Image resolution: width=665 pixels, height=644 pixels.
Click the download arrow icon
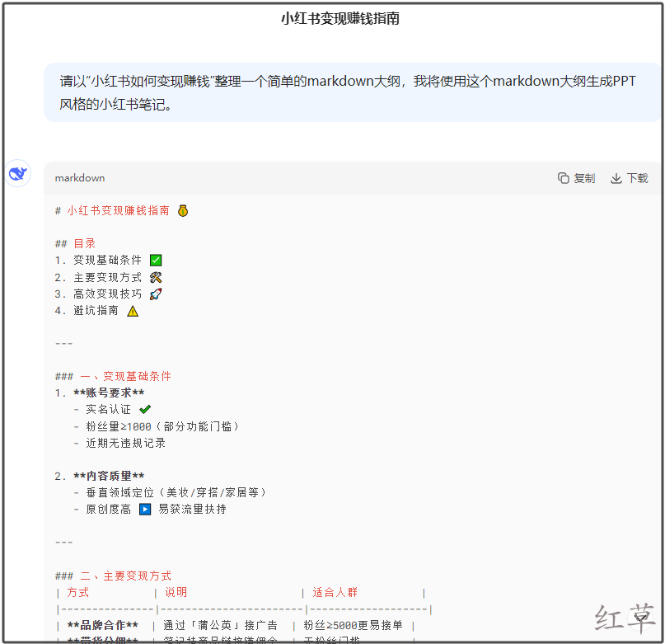tap(616, 178)
